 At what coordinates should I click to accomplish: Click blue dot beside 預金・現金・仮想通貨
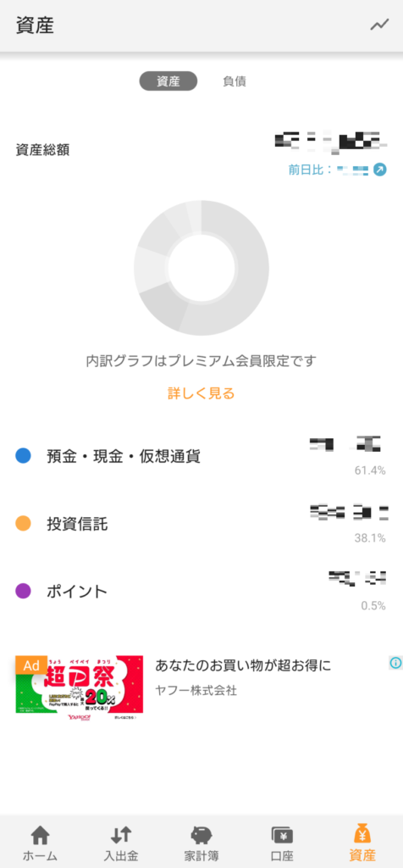(x=23, y=456)
